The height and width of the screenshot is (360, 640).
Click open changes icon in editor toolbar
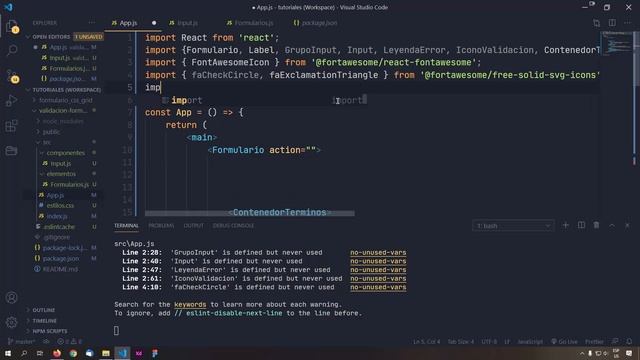[597, 23]
